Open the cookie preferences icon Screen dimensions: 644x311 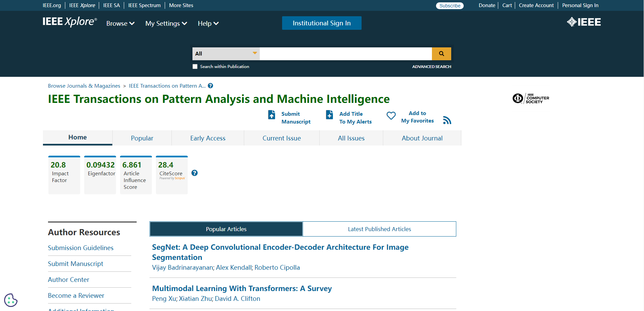coord(11,300)
